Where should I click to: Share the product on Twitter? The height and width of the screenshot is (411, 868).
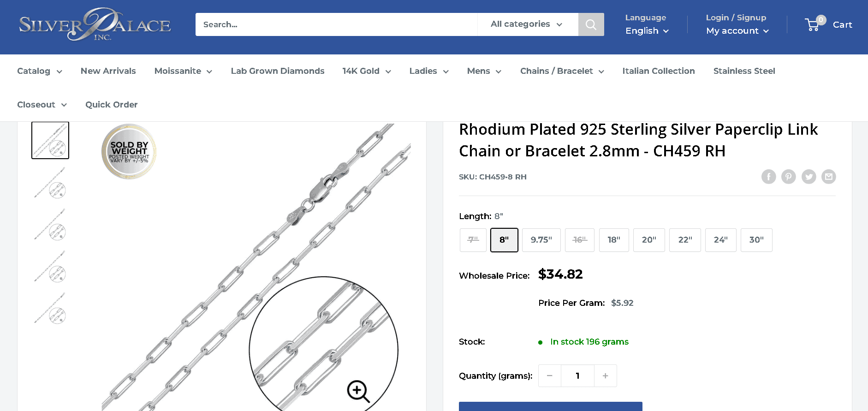click(x=809, y=177)
